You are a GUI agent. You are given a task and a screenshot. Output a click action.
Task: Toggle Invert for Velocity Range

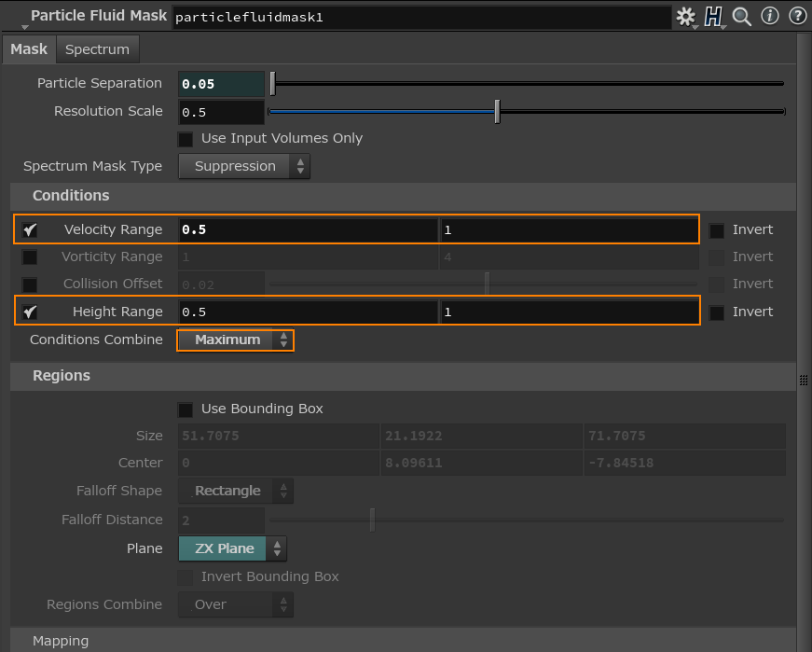[716, 230]
